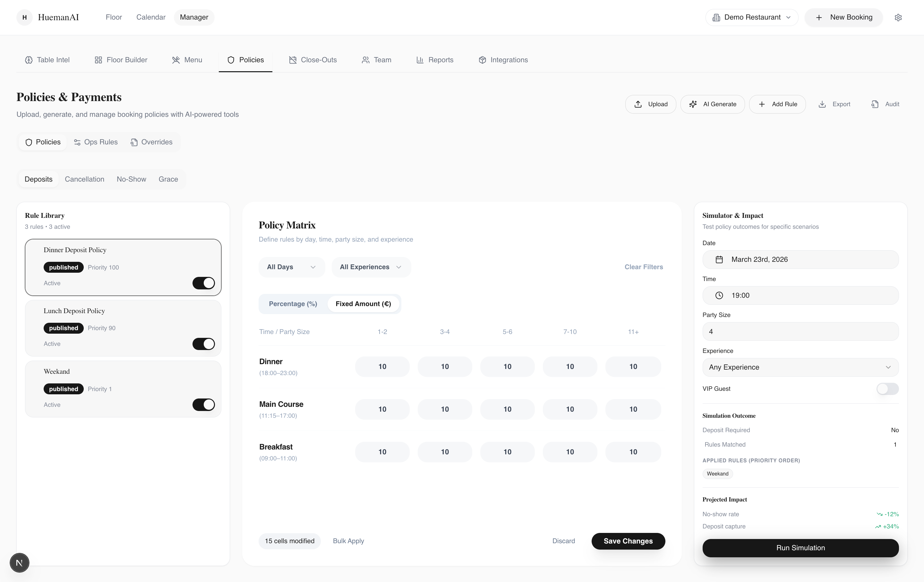Click the round N badge icon
Viewport: 924px width, 582px height.
click(20, 563)
